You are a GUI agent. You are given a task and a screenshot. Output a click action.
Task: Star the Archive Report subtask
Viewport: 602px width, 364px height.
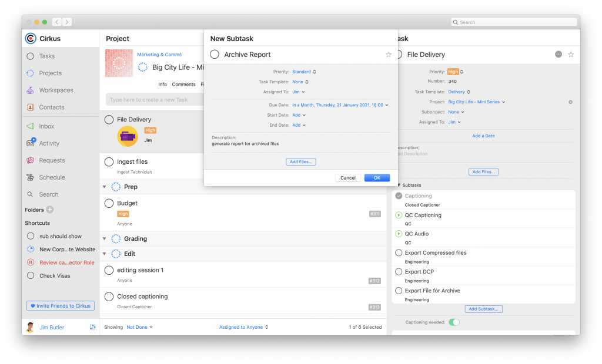[389, 55]
